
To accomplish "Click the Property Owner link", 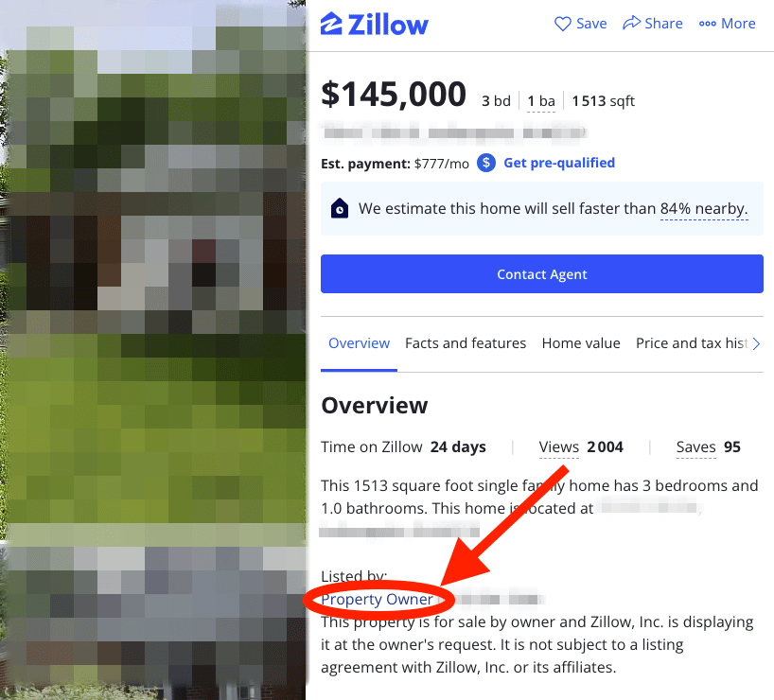I will (377, 600).
